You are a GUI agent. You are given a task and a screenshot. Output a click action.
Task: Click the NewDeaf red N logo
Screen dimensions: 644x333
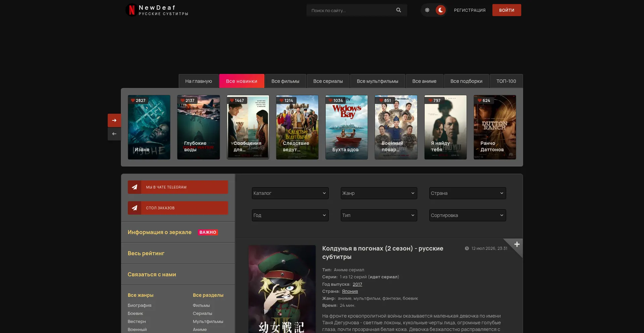click(131, 10)
